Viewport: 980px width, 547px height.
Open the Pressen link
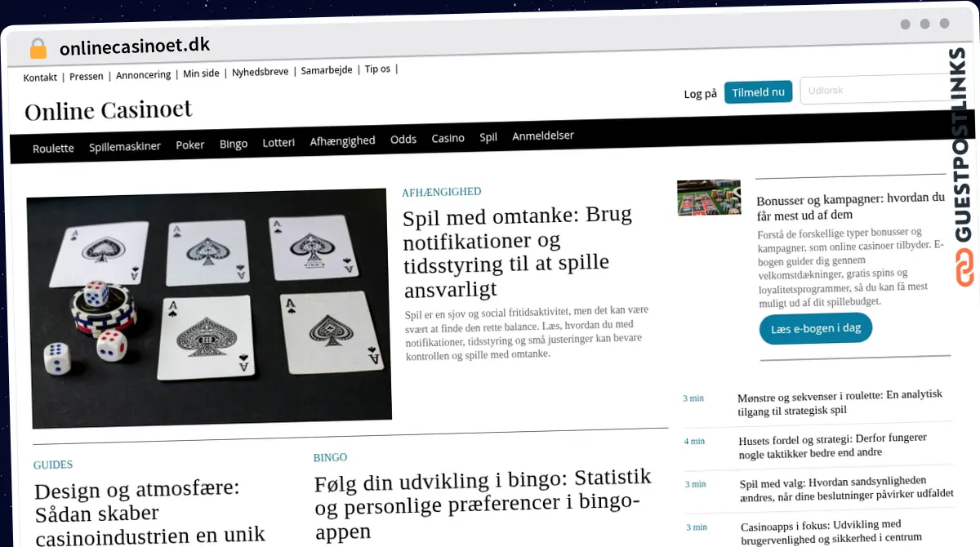coord(87,77)
